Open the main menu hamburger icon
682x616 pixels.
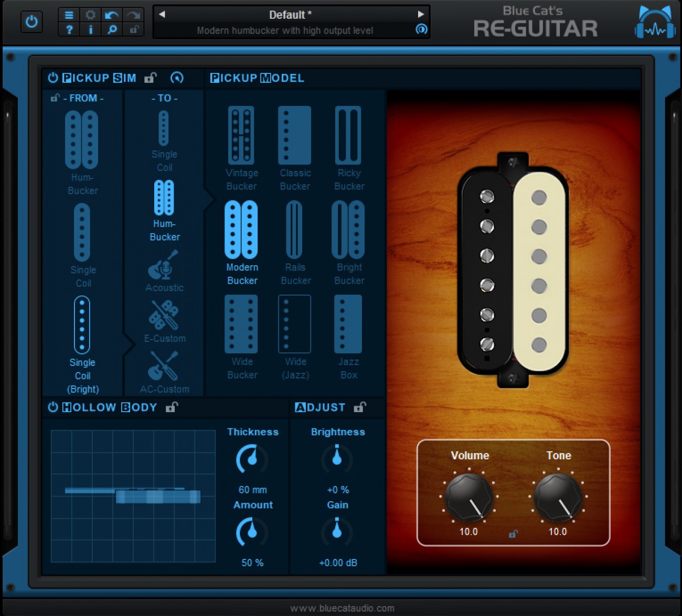(69, 15)
